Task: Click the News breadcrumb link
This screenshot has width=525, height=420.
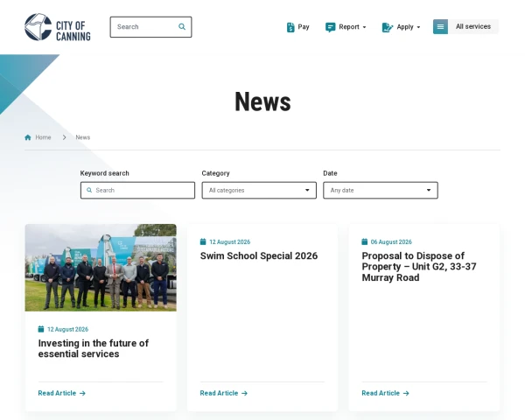Action: [83, 137]
